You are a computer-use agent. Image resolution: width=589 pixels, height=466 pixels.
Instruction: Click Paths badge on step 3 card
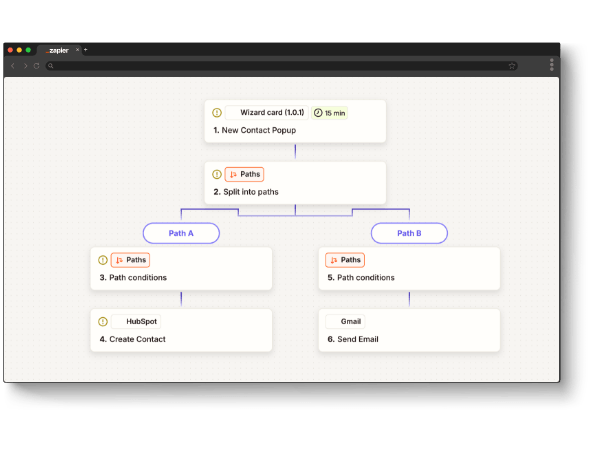tap(130, 260)
